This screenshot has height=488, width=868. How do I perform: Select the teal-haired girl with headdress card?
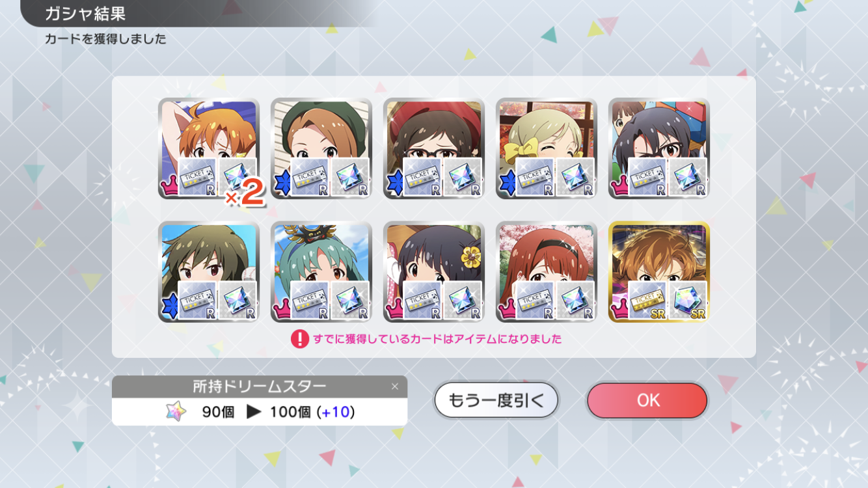click(321, 272)
